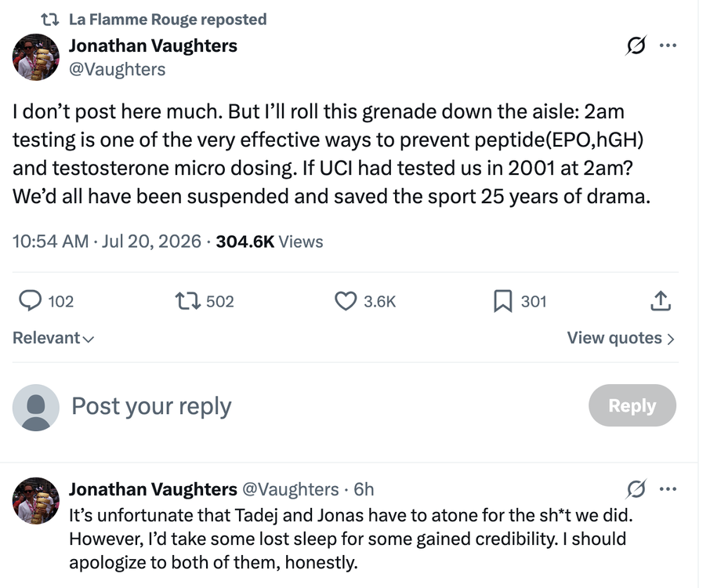The height and width of the screenshot is (588, 710).
Task: Bookmark the post with the 301 bookmark icon
Action: pos(502,301)
